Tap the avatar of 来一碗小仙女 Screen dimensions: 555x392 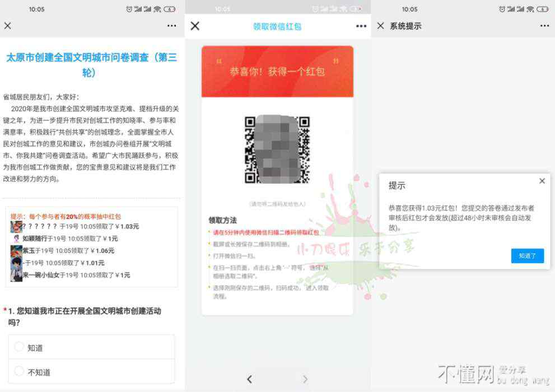(x=16, y=276)
